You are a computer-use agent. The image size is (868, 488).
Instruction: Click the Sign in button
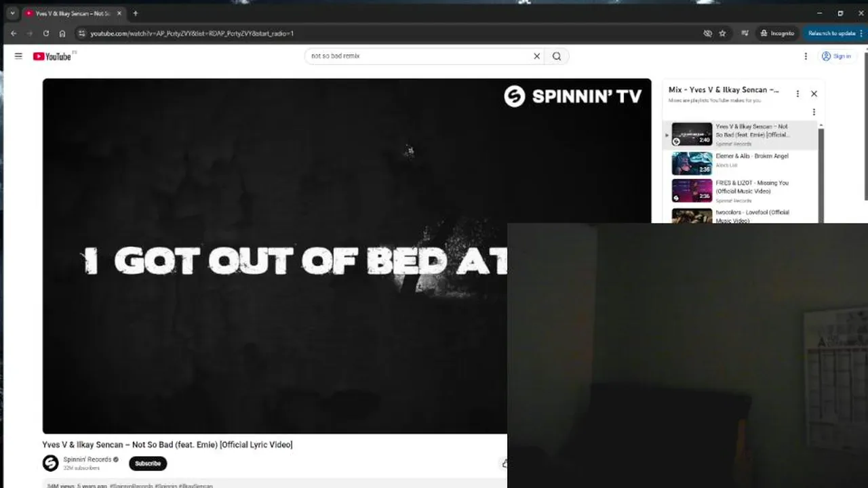pos(836,56)
